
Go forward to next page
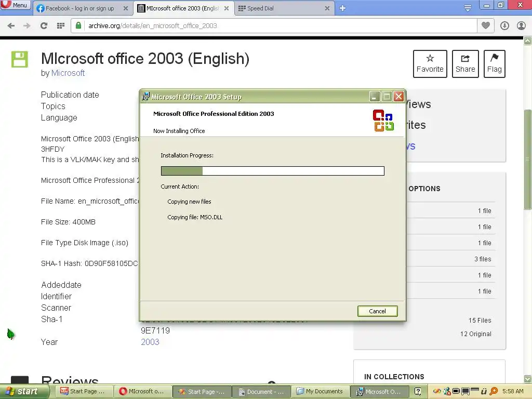[27, 26]
